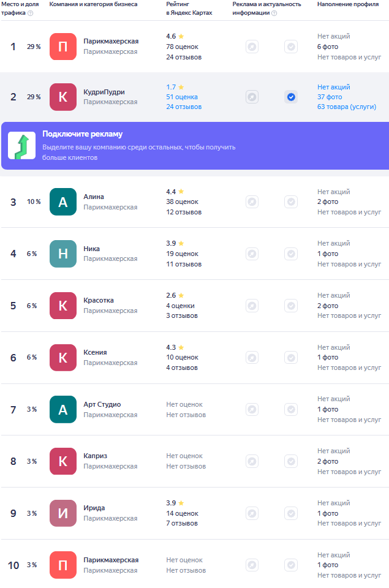The height and width of the screenshot is (588, 389).
Task: Click the advertising status icon for Алина
Action: [x=252, y=202]
